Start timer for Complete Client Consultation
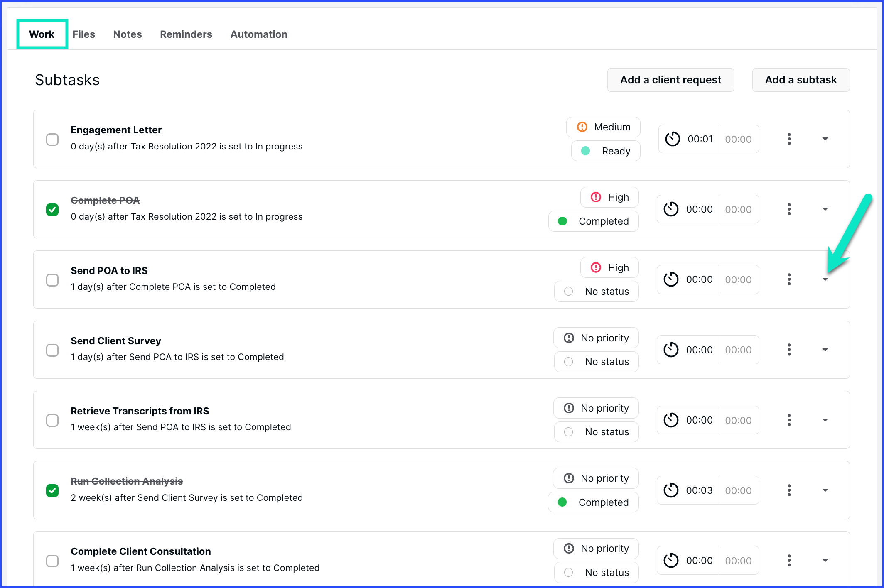884x588 pixels. click(671, 561)
